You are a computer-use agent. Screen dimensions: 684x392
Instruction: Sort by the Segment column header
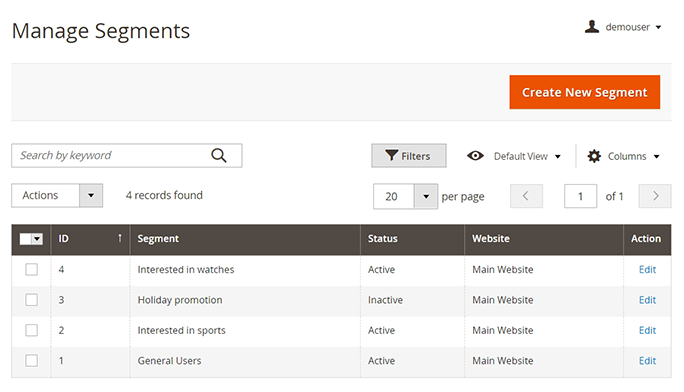158,239
